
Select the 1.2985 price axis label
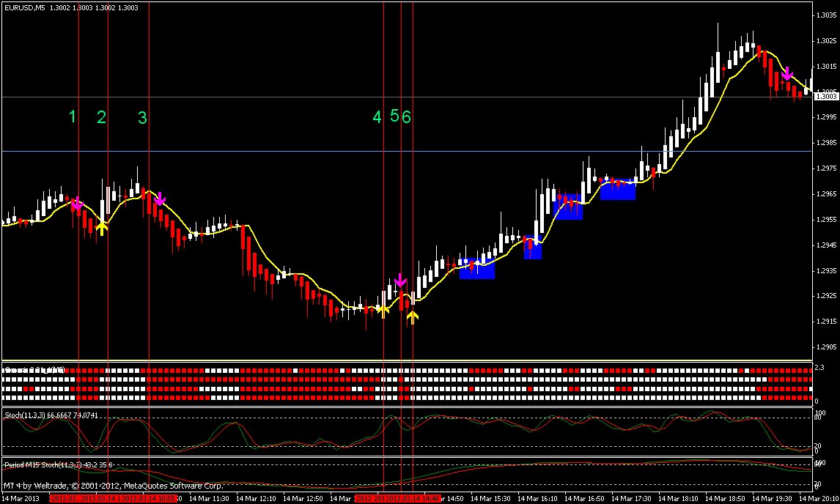826,143
